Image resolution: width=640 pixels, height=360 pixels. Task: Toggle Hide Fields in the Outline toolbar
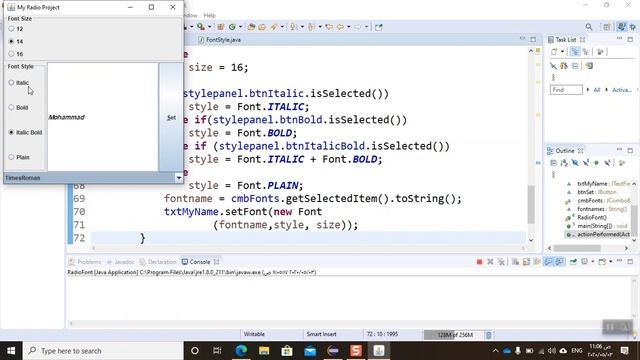(575, 163)
